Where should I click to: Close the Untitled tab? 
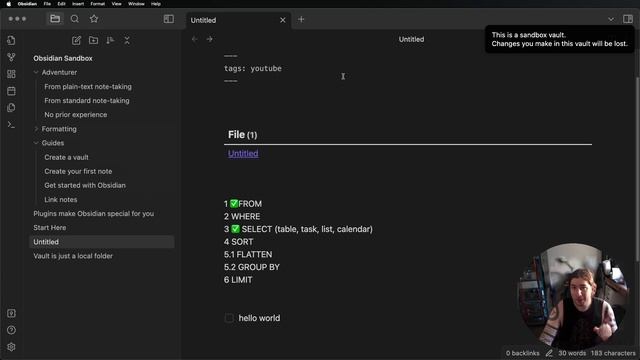[x=282, y=20]
